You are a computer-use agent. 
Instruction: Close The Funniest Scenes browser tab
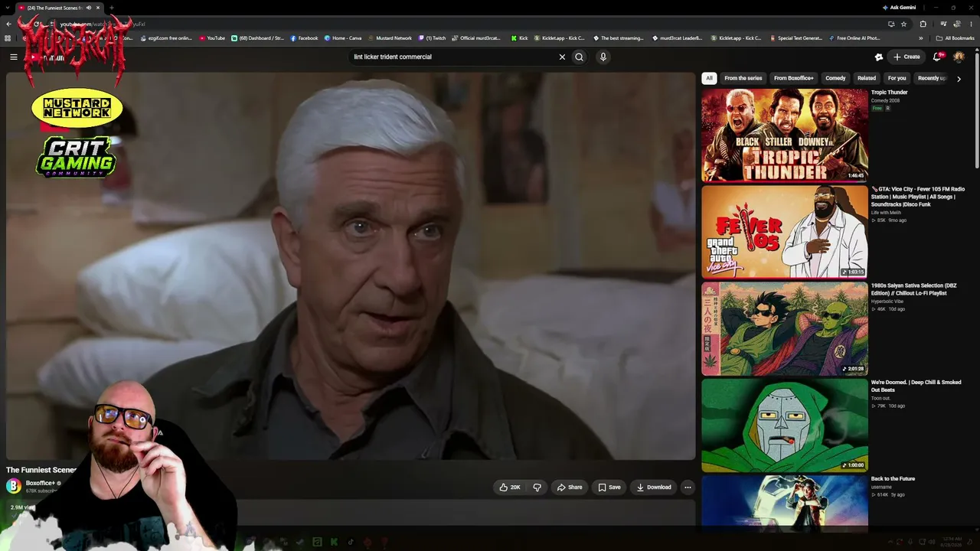point(98,8)
